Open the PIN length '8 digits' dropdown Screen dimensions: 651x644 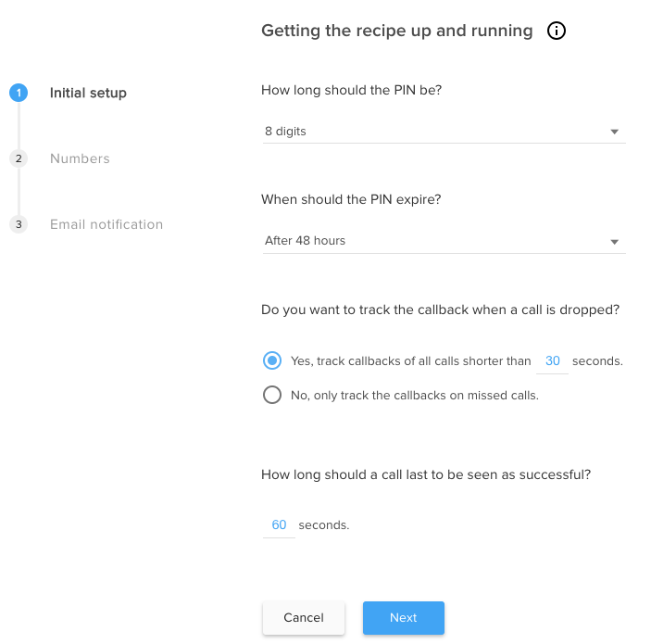coord(444,132)
